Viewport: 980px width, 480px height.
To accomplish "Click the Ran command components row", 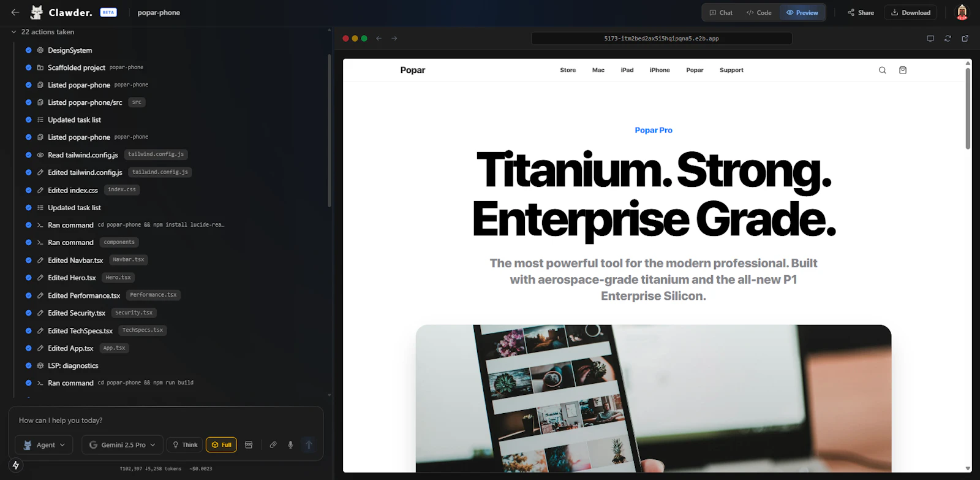I will (x=81, y=243).
